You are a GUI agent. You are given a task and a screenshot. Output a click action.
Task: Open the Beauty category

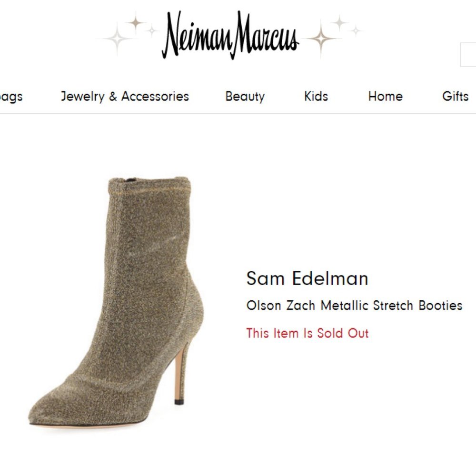246,97
